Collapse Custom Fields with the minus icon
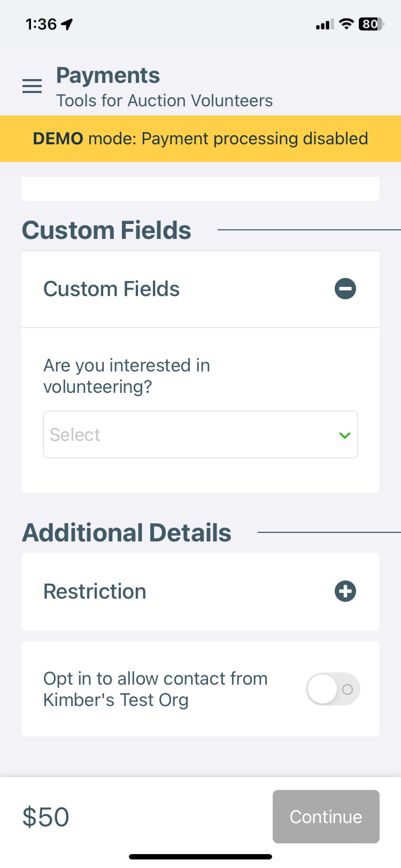This screenshot has height=868, width=401. coord(345,289)
